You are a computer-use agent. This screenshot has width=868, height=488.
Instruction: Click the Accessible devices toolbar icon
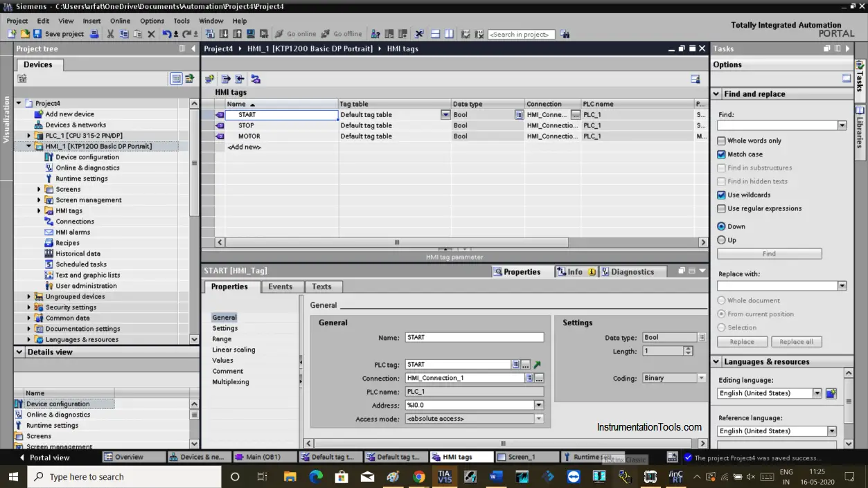pyautogui.click(x=375, y=34)
